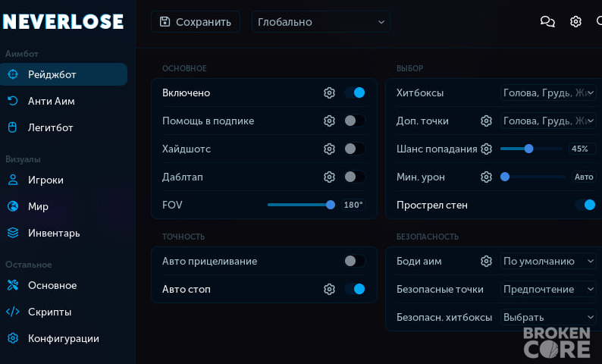Open gear settings for Авто стоп
The height and width of the screenshot is (364, 602).
(329, 289)
